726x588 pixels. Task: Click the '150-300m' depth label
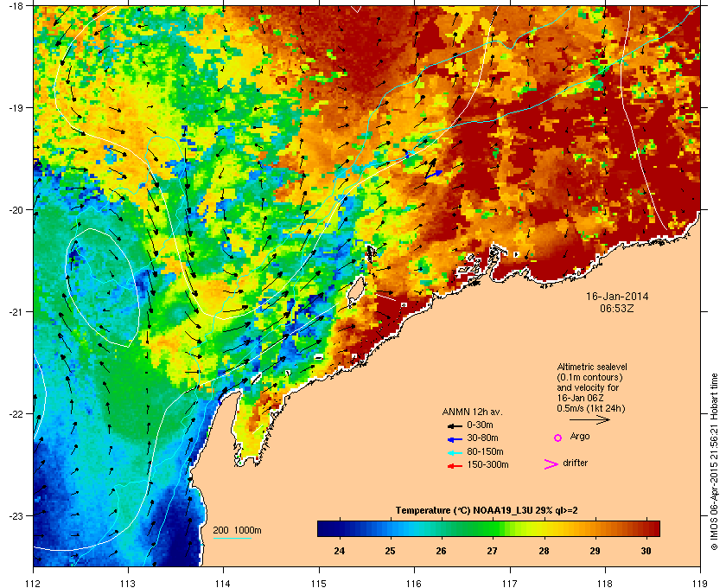487,464
